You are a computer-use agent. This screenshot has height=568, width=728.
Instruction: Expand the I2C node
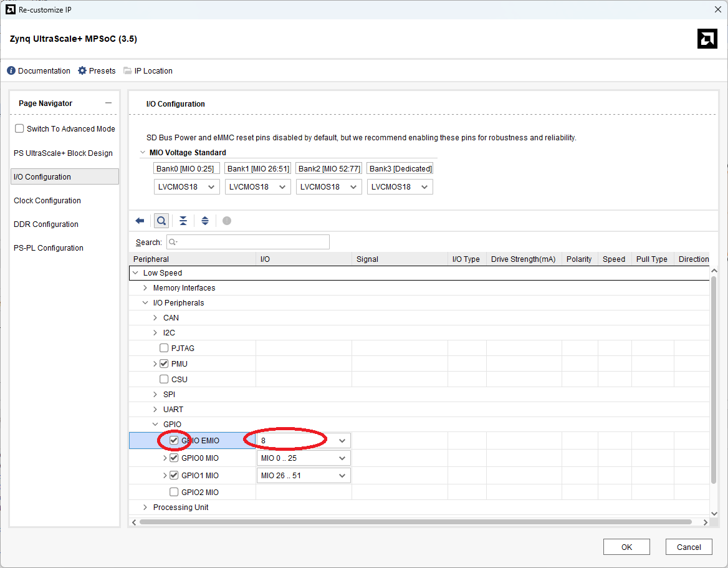coord(155,332)
